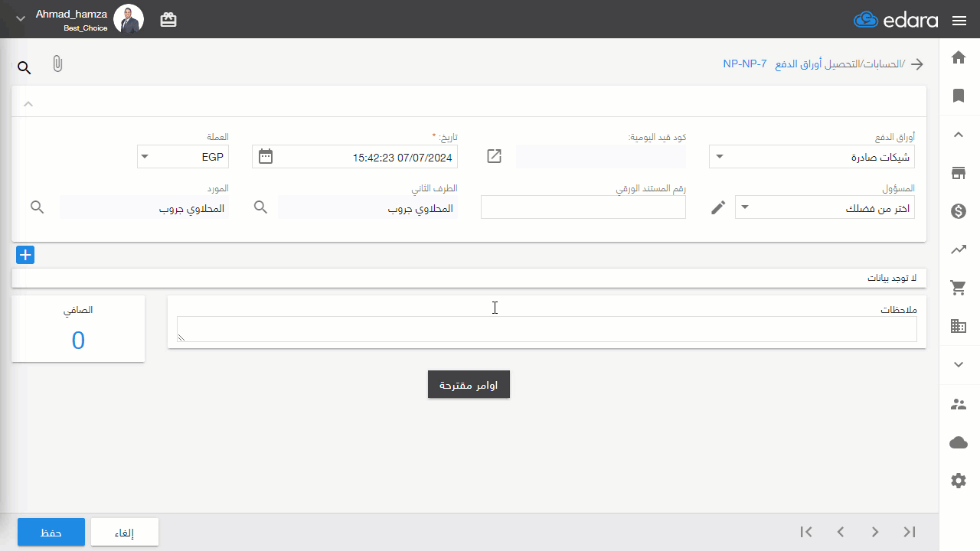
Task: Click the رقم المستند الورقي input field
Action: click(x=583, y=207)
